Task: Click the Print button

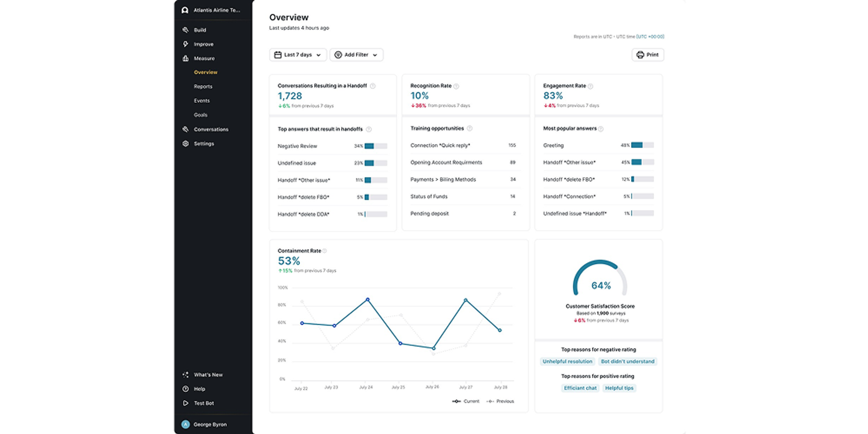Action: tap(648, 55)
